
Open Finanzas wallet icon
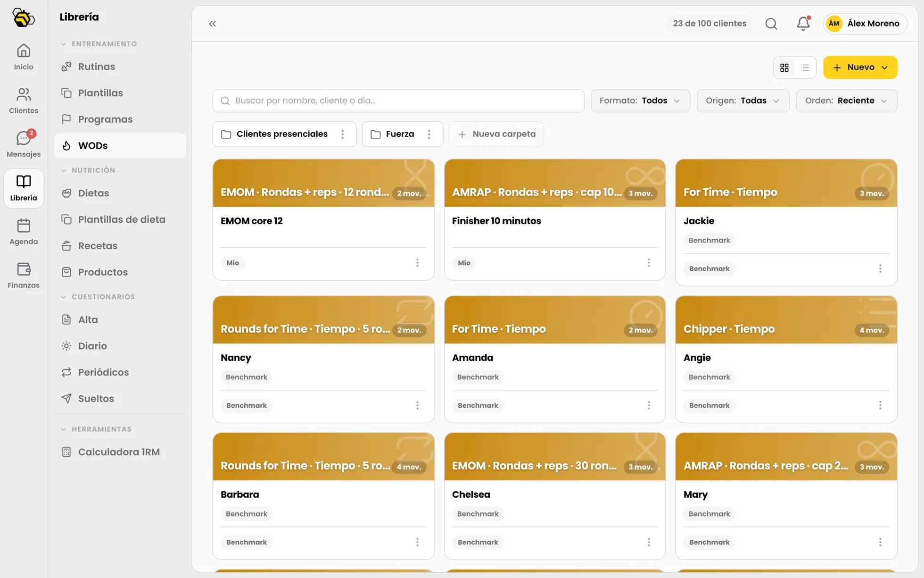(x=24, y=276)
